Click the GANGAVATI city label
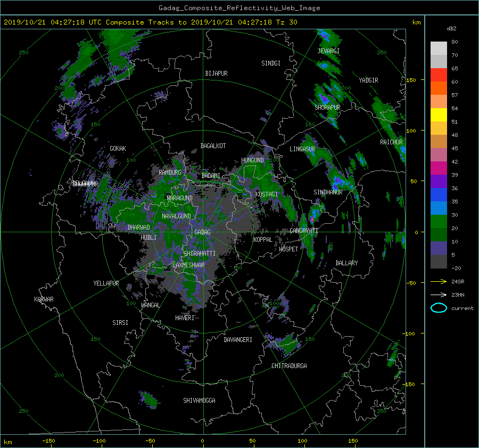Image resolution: width=479 pixels, height=448 pixels. 304,231
